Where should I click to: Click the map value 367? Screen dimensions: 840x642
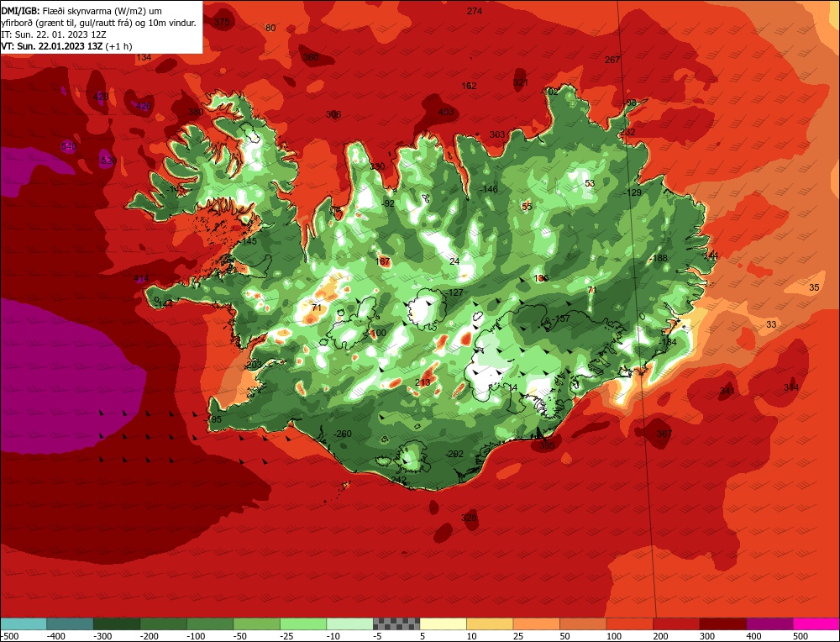click(664, 434)
